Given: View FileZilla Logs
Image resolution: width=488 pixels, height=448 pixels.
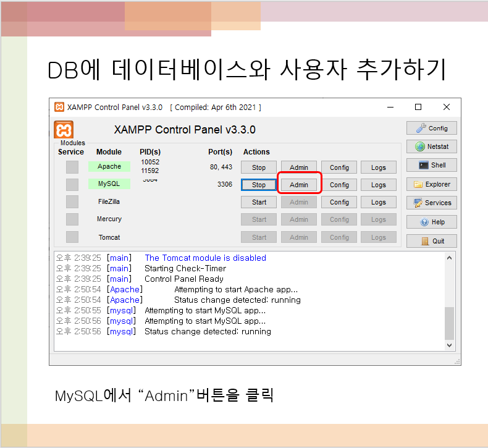Looking at the screenshot, I should click(379, 202).
